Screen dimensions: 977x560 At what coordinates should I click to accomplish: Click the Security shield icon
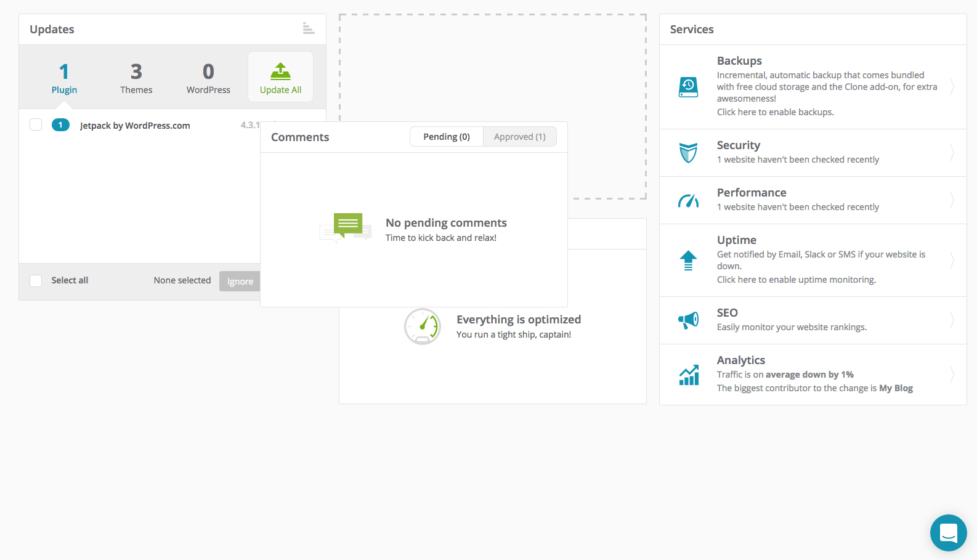688,153
